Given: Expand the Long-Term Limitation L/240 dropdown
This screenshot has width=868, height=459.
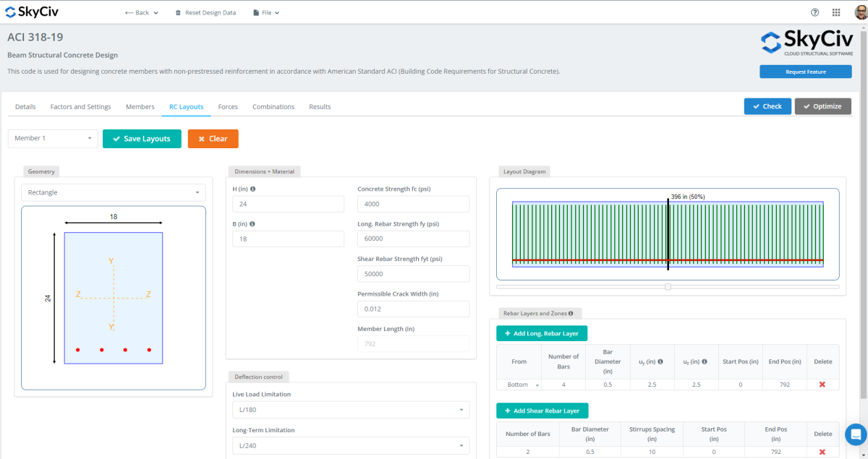Looking at the screenshot, I should pos(351,446).
